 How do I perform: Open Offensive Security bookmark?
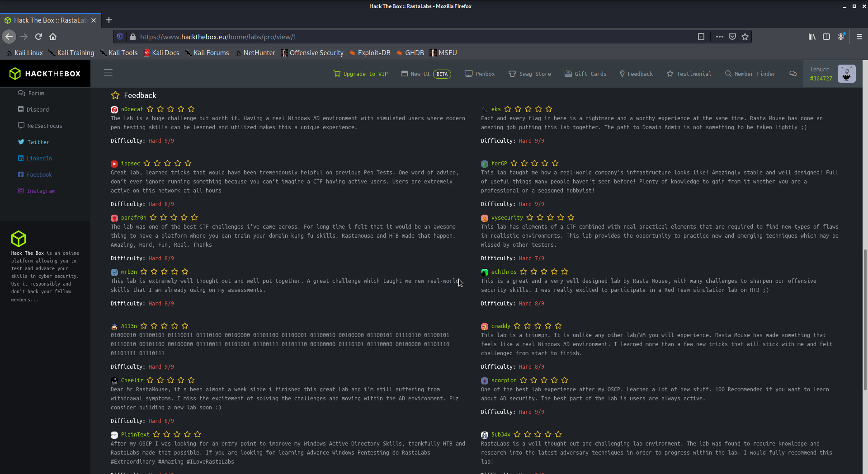312,53
